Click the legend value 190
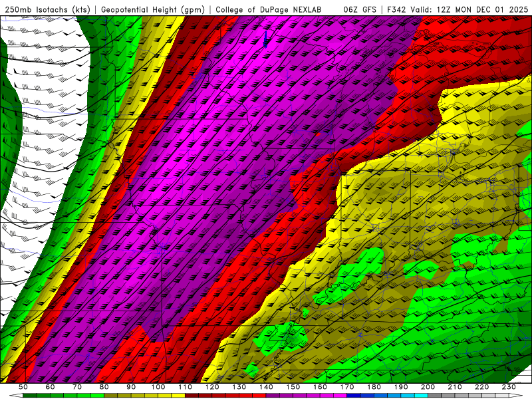 click(x=401, y=387)
